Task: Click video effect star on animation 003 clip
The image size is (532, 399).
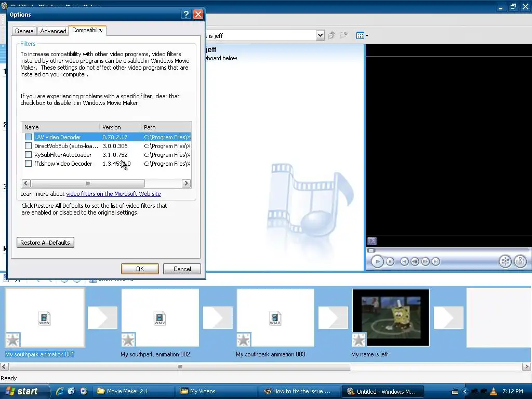Action: [244, 340]
